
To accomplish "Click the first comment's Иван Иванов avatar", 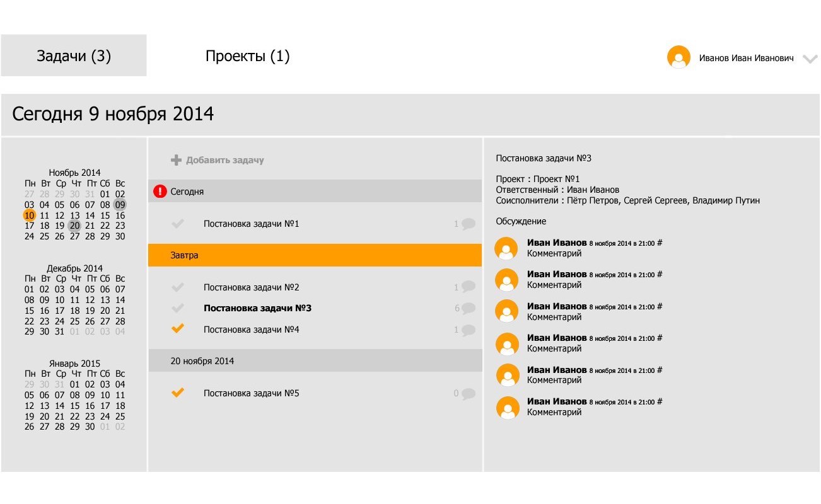I will (x=507, y=248).
